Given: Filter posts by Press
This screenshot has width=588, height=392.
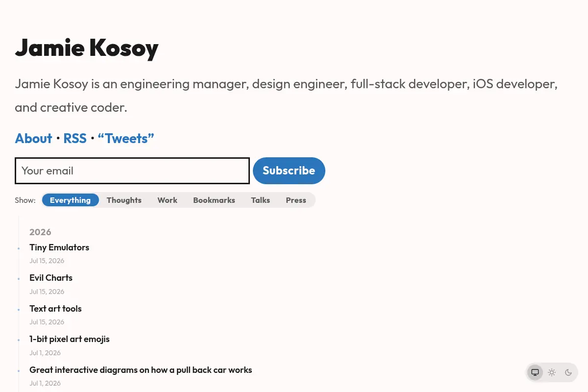Looking at the screenshot, I should click(x=296, y=200).
